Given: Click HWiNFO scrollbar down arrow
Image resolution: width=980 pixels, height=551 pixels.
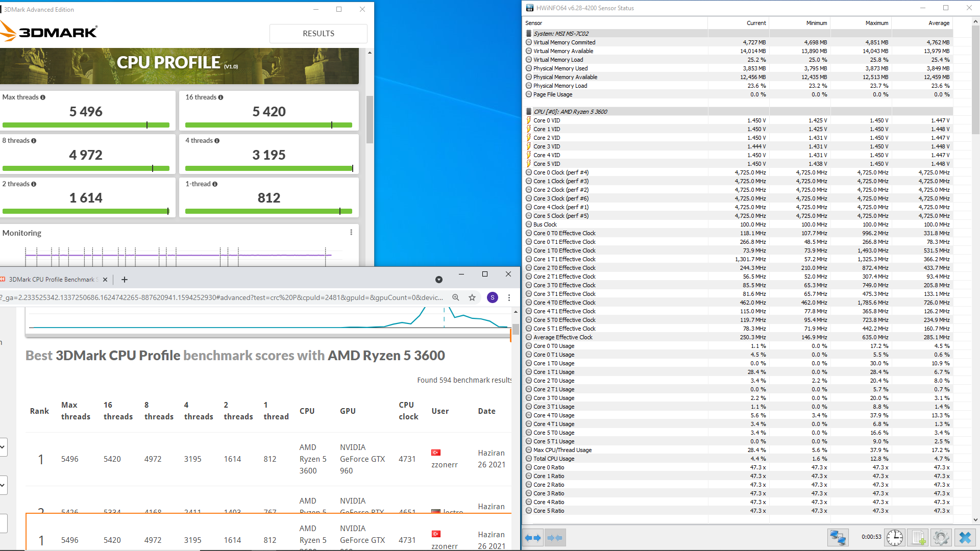Looking at the screenshot, I should click(x=975, y=519).
